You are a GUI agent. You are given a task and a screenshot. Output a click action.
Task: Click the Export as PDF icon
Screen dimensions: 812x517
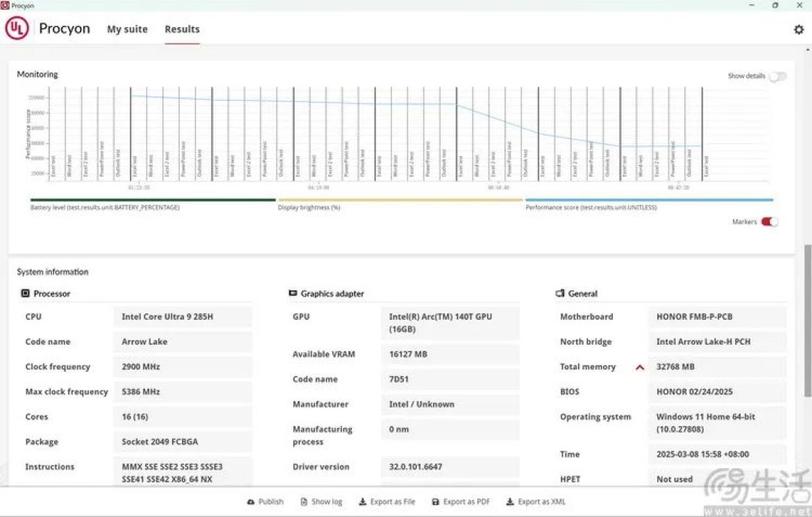tap(435, 502)
